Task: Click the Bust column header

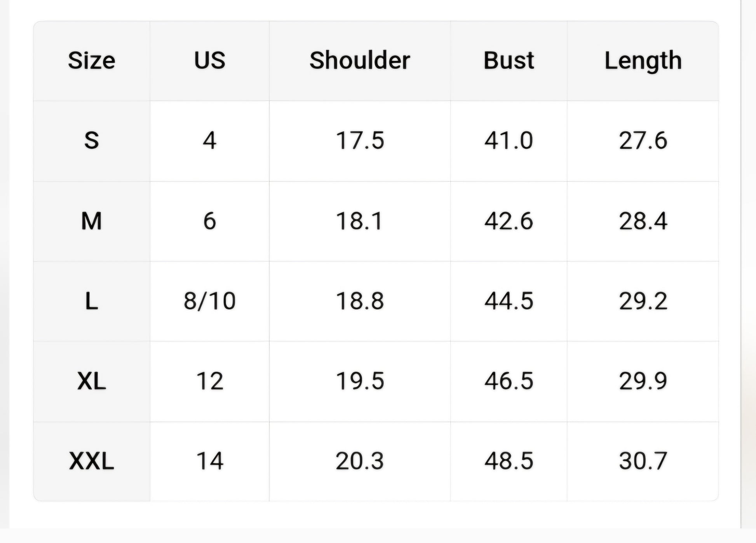Action: pyautogui.click(x=509, y=61)
